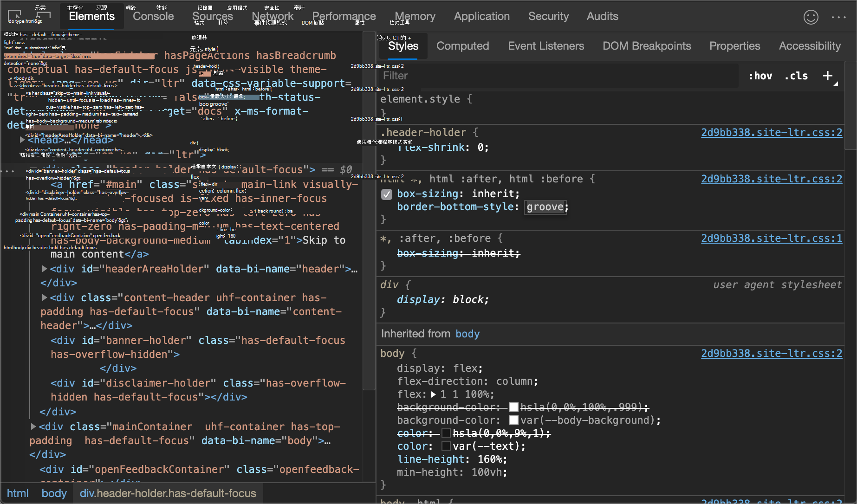Expand the content-header div node
Viewport: 857px width, 504px height.
point(45,297)
